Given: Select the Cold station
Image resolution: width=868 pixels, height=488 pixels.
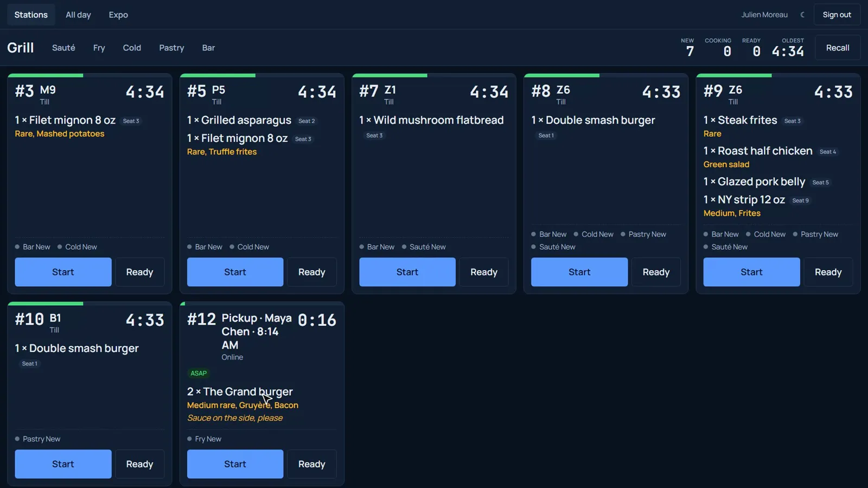Looking at the screenshot, I should coord(132,48).
